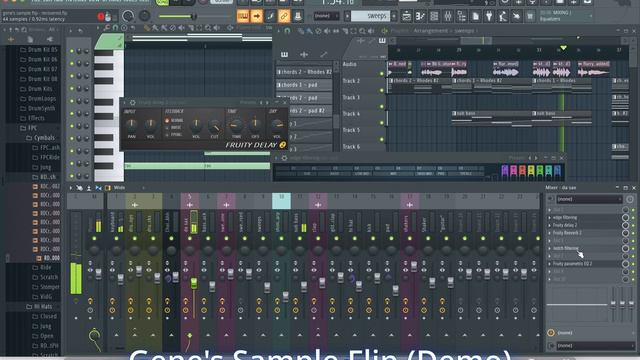The width and height of the screenshot is (640, 360).
Task: Toggle mute LED on the selected da sax mixer track
Action: [x=189, y=239]
